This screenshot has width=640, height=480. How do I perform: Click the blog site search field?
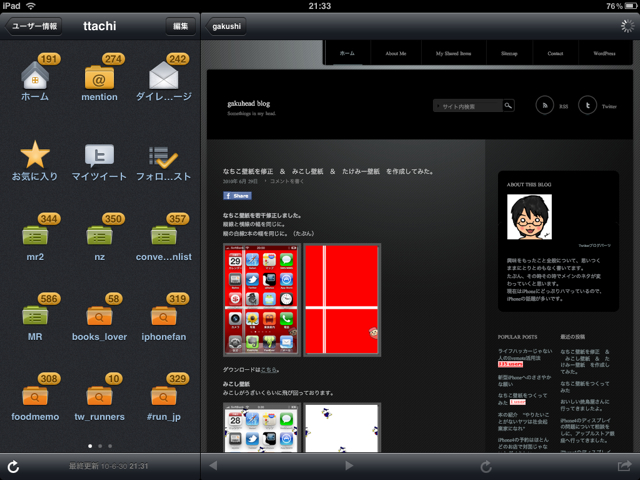[x=468, y=105]
